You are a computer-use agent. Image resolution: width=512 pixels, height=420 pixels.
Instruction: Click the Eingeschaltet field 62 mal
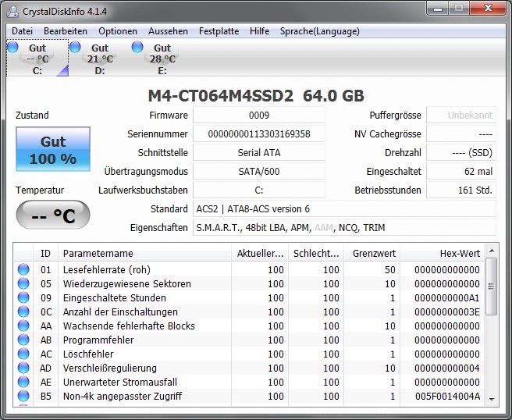[461, 172]
